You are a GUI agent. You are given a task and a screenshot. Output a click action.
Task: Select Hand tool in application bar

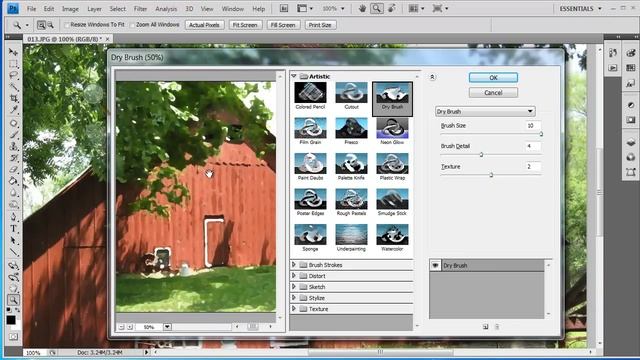click(362, 9)
